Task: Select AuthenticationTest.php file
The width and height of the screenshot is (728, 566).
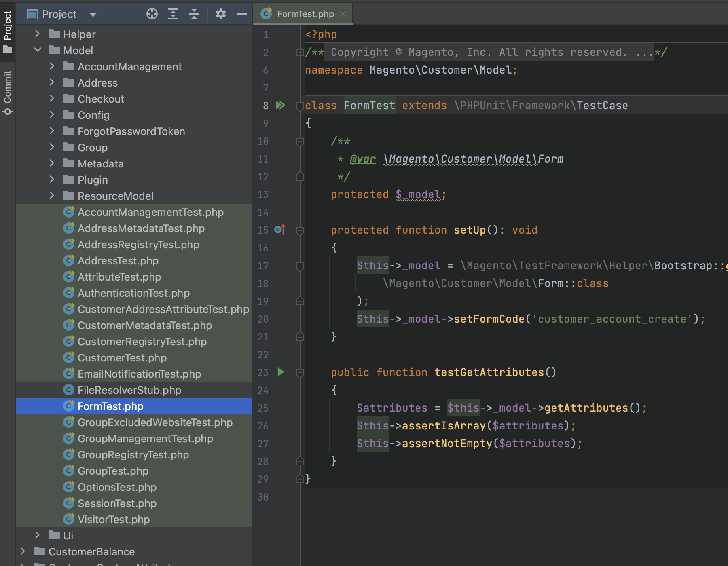Action: 133,293
